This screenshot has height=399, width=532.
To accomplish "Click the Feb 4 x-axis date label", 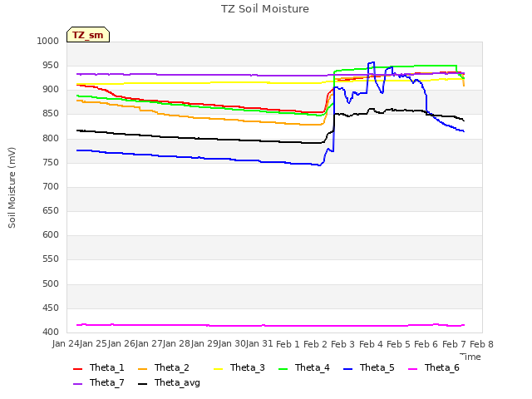I will [x=371, y=344].
